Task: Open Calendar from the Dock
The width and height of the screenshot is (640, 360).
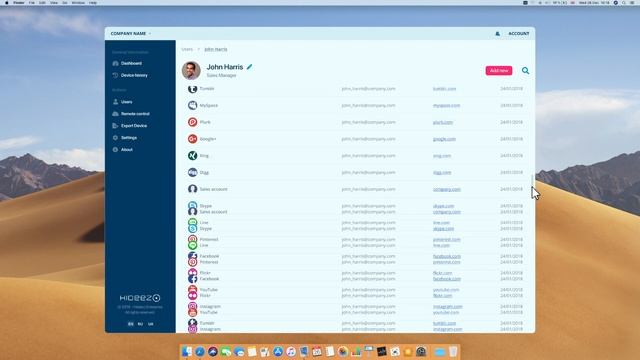Action: [x=317, y=351]
